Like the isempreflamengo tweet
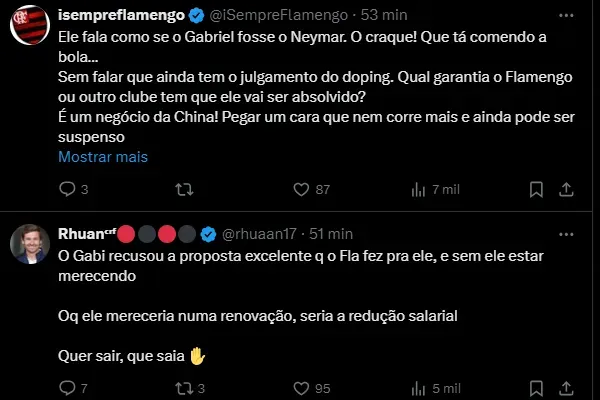This screenshot has height=400, width=600. pyautogui.click(x=301, y=189)
